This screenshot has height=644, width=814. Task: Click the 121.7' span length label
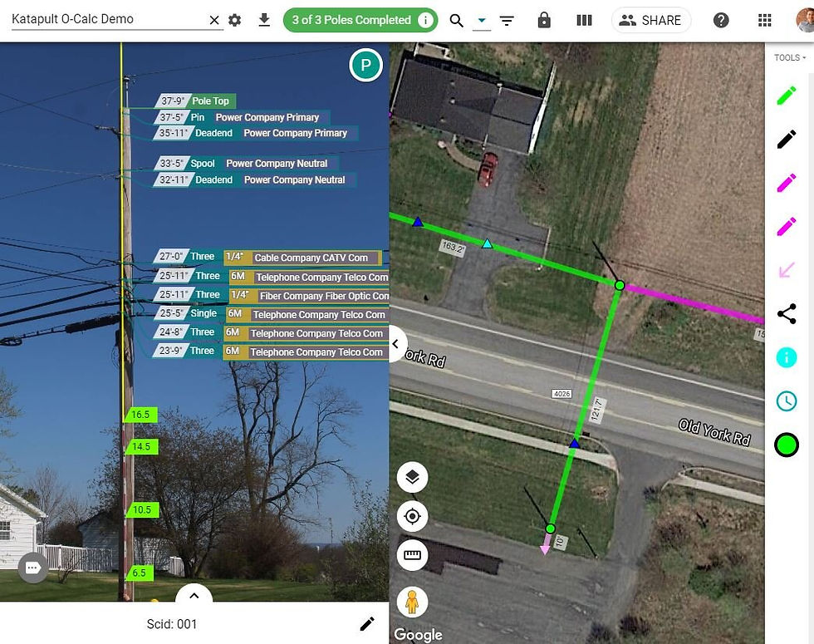click(x=597, y=410)
